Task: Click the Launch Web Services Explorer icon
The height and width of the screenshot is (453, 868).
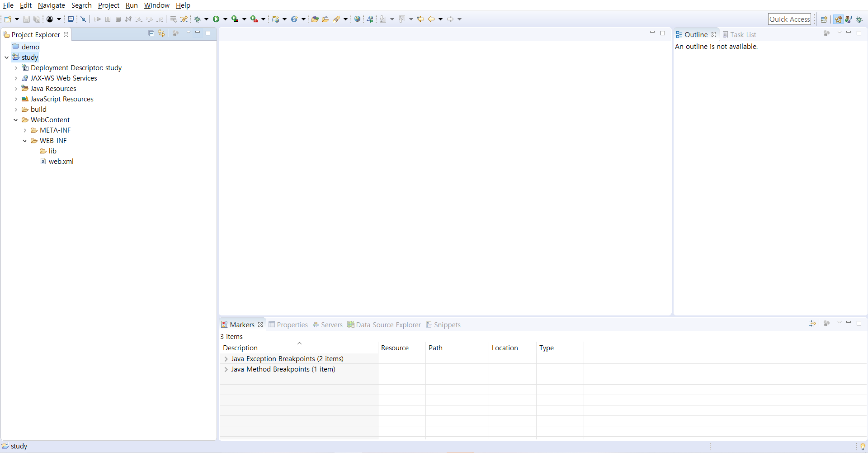Action: coord(370,19)
